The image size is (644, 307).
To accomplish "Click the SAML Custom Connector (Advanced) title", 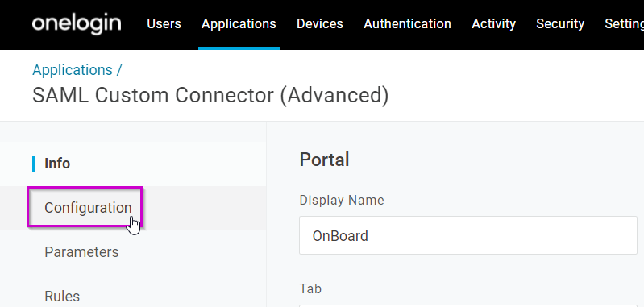I will (x=210, y=95).
